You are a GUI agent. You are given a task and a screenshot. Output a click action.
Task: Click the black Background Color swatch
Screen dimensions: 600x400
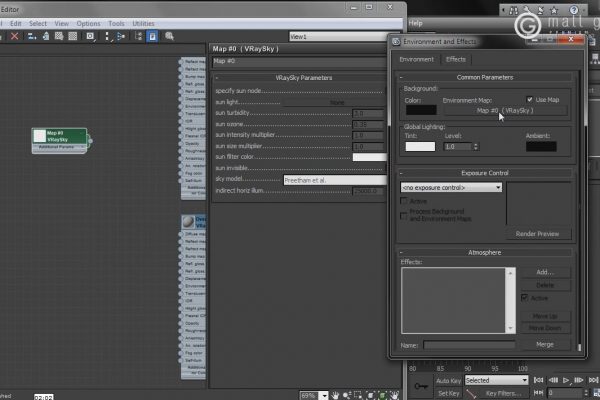(421, 110)
